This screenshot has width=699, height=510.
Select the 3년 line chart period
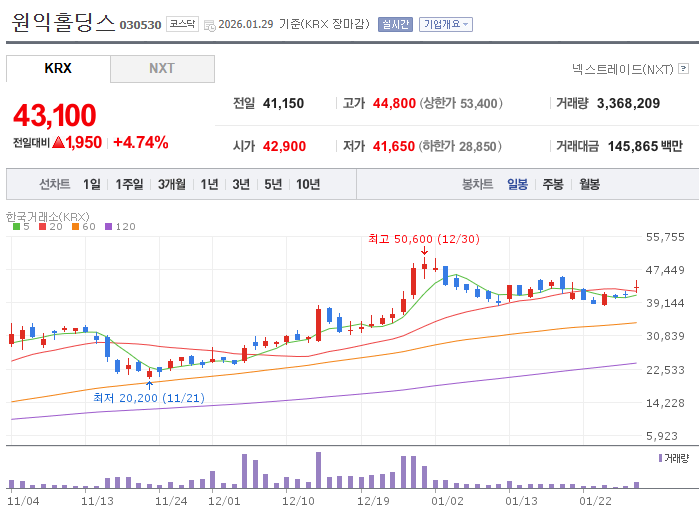click(x=241, y=184)
